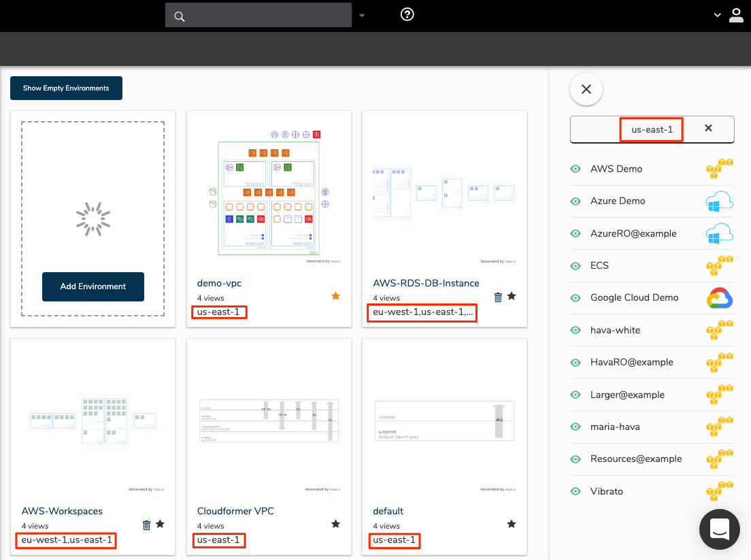Click the search magnifier icon
Image resolution: width=751 pixels, height=560 pixels.
(178, 15)
